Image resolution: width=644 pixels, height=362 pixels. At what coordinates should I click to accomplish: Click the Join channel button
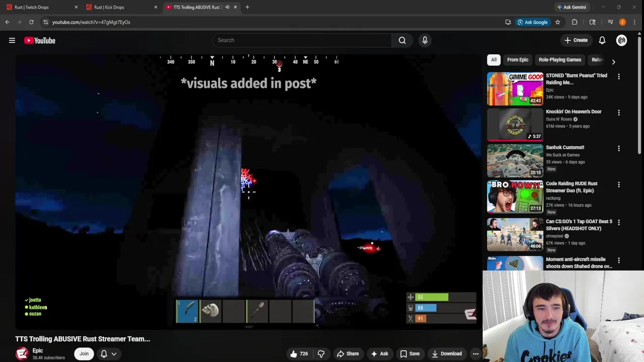pyautogui.click(x=84, y=354)
